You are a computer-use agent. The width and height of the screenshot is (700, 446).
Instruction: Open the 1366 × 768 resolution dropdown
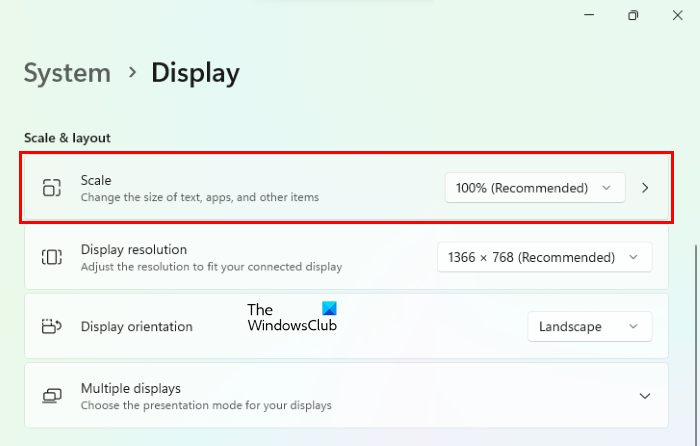544,257
